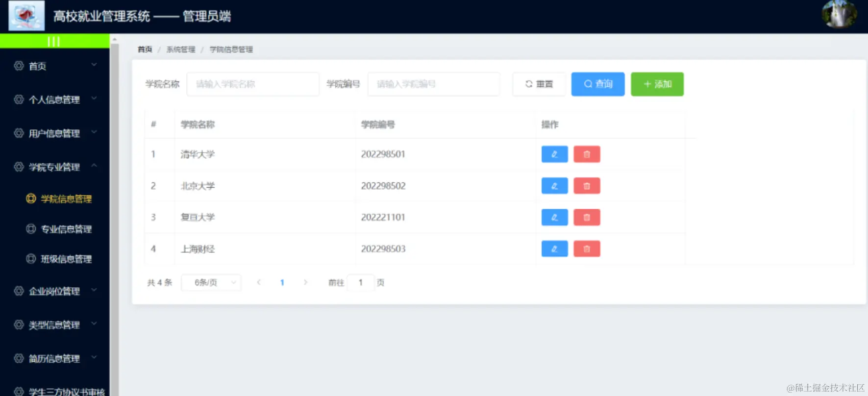Open 个人信息管理 menu item
This screenshot has height=396, width=868.
pyautogui.click(x=54, y=99)
